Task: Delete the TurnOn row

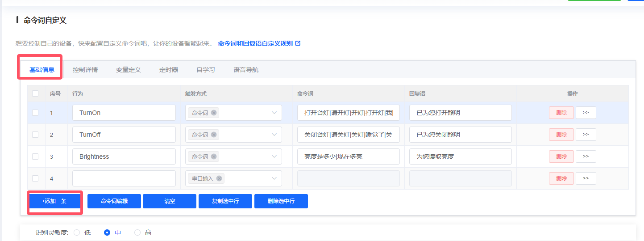Action: tap(561, 113)
